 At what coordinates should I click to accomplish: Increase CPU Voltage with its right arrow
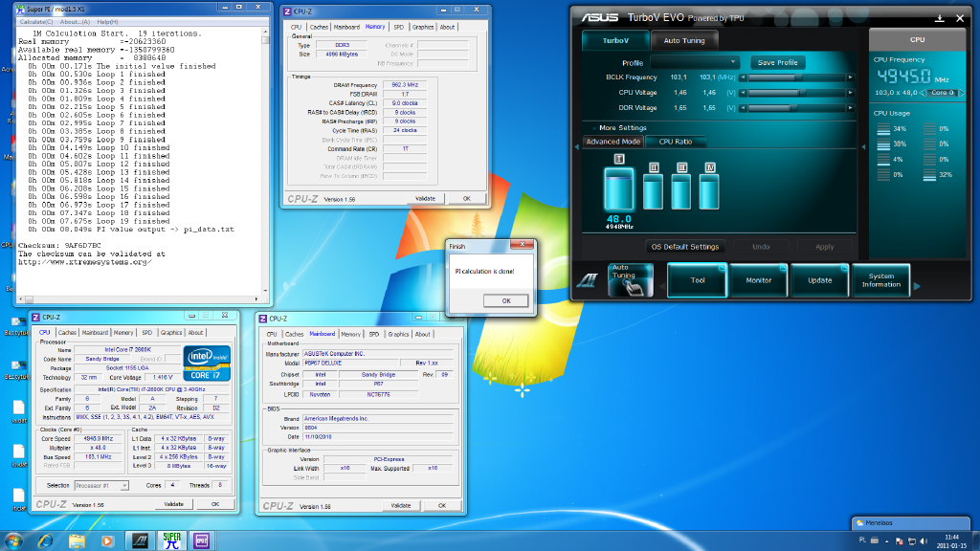pos(850,93)
